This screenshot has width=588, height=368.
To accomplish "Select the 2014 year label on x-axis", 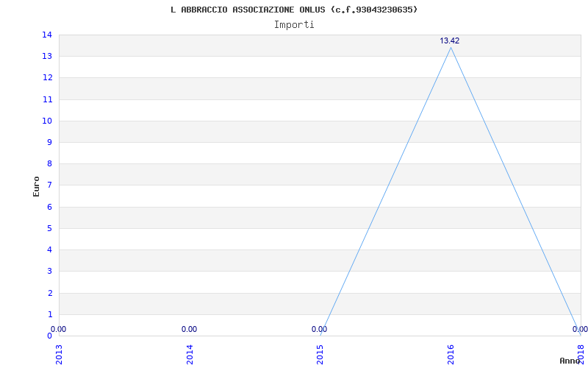I will [x=190, y=355].
